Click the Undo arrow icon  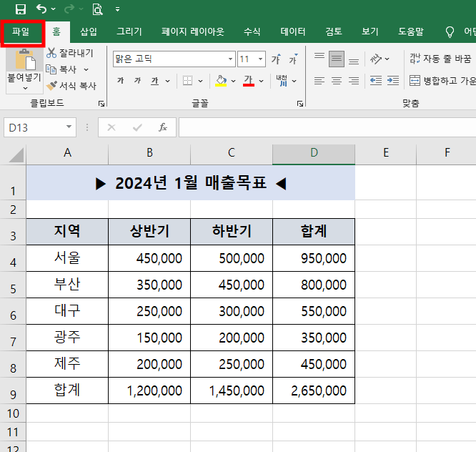(41, 9)
